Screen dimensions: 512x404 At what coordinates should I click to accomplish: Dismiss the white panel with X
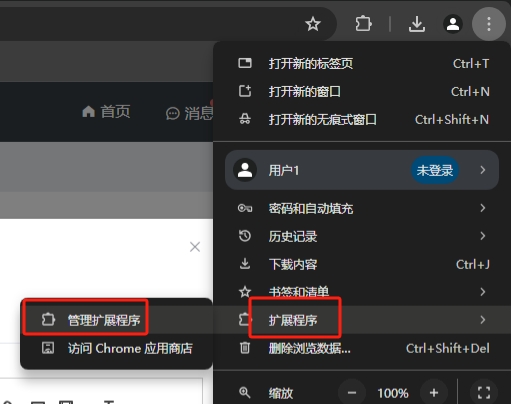195,247
